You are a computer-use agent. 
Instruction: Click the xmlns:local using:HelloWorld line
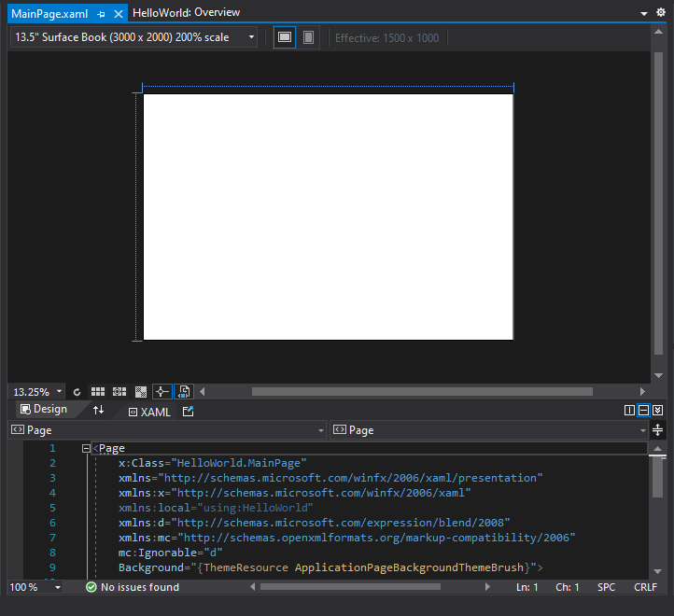tap(216, 508)
